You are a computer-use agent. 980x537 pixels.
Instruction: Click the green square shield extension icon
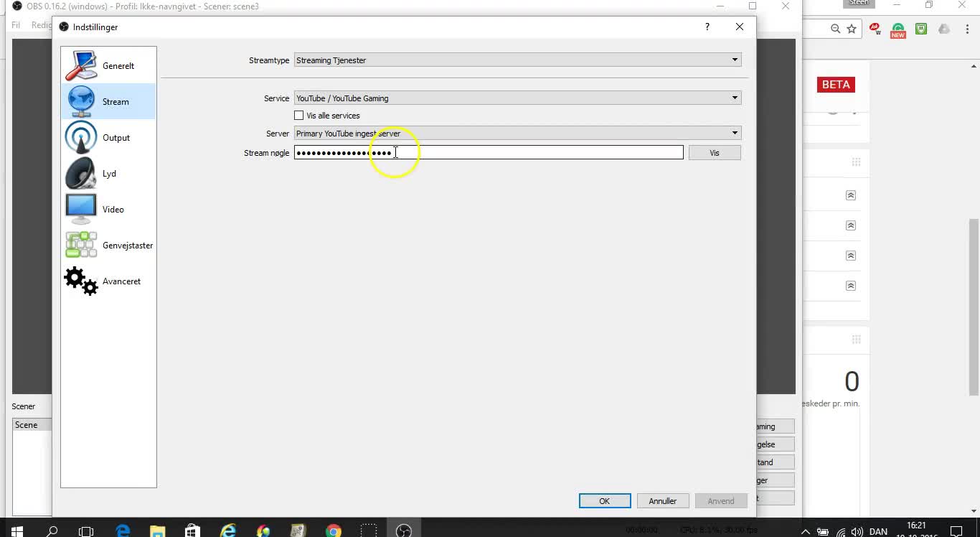pos(921,29)
